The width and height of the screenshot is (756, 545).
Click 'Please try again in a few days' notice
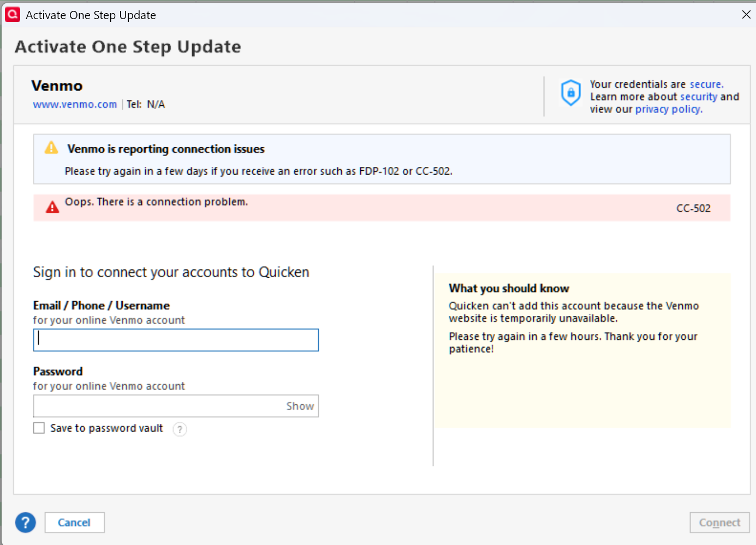258,171
